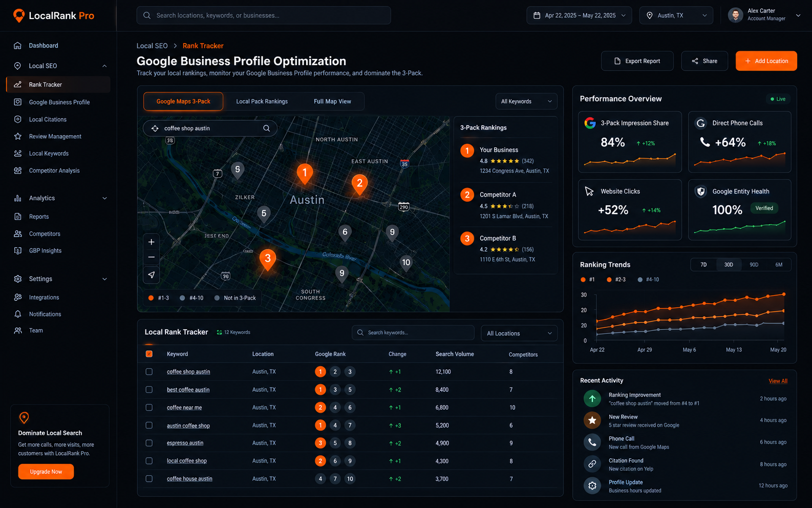Expand the account menu chevron beside Alex Carter

click(x=798, y=15)
